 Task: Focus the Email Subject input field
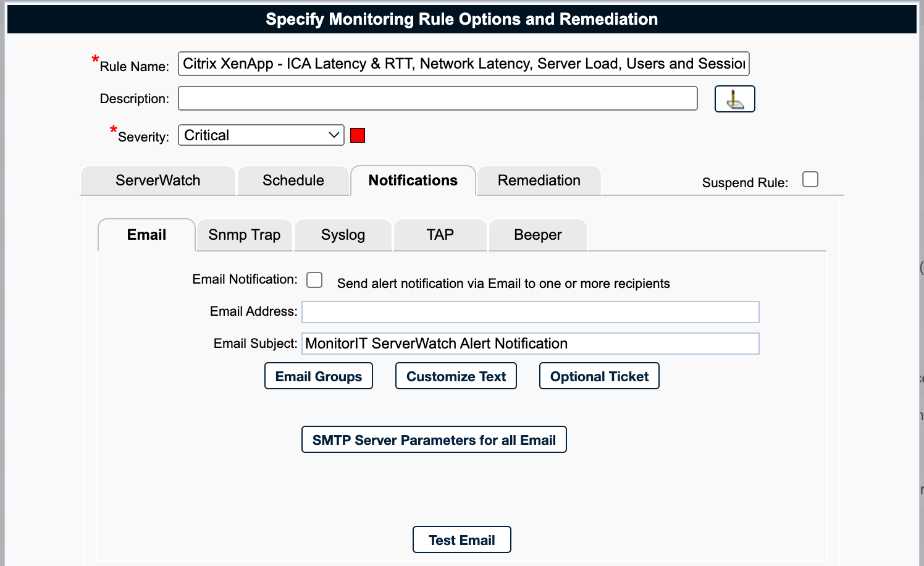[531, 344]
